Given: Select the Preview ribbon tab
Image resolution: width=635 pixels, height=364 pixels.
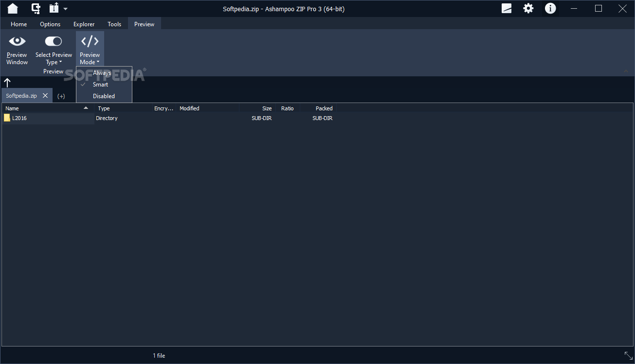Looking at the screenshot, I should [144, 24].
